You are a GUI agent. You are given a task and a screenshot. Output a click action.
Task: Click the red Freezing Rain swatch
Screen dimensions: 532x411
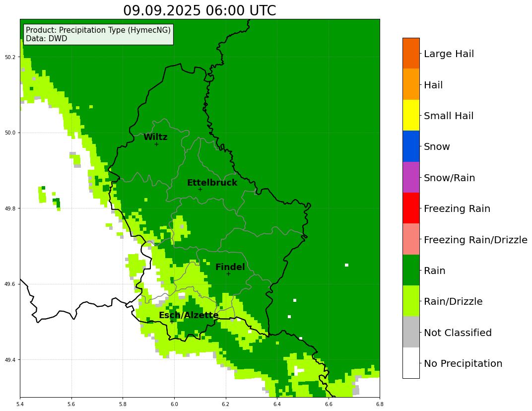[x=411, y=208]
